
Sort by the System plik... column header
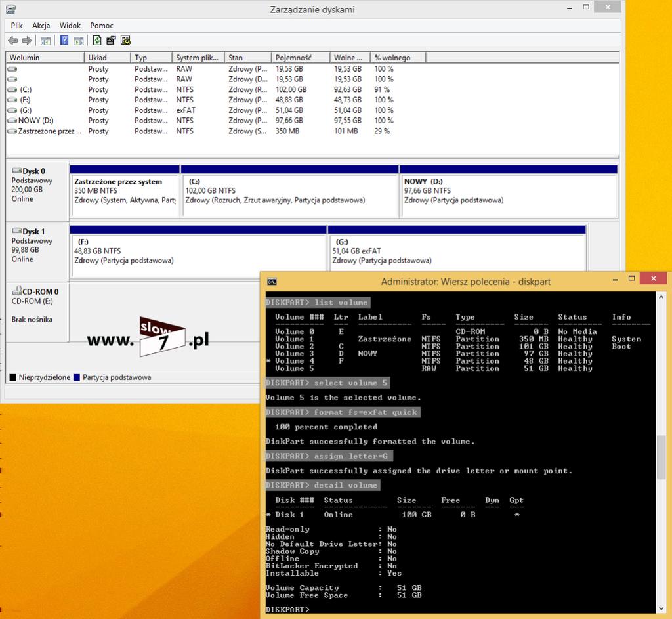(x=198, y=58)
